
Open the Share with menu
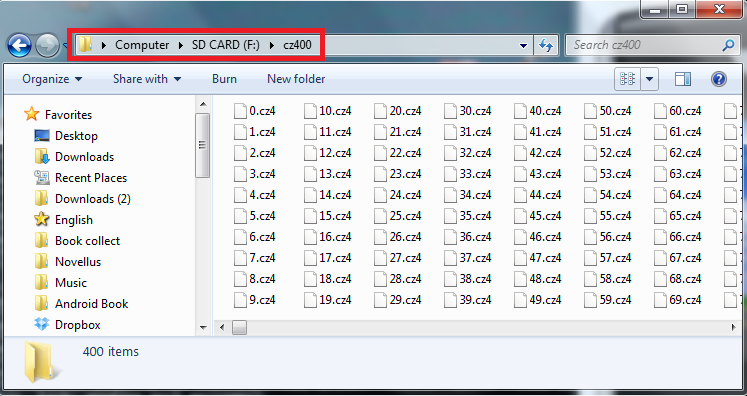click(147, 79)
